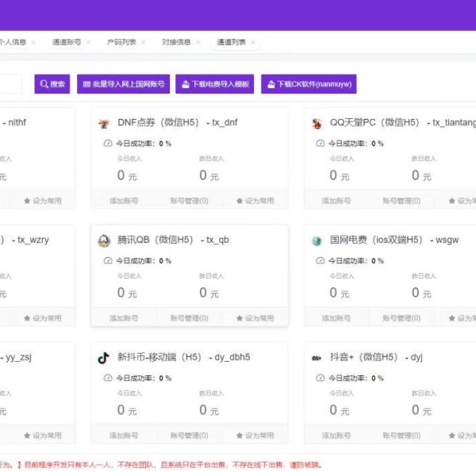This screenshot has width=476, height=476.
Task: Click 设为常用 in 新抖币-移动端 card
Action: [255, 436]
